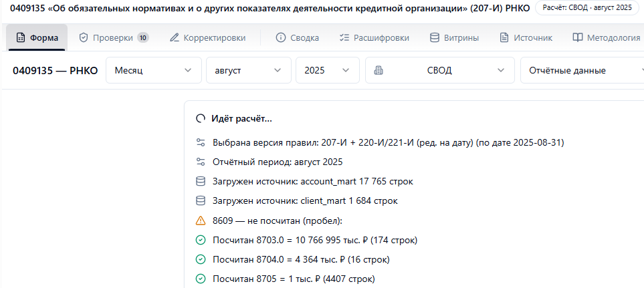Click the green check icon for 8704.0

pos(201,260)
